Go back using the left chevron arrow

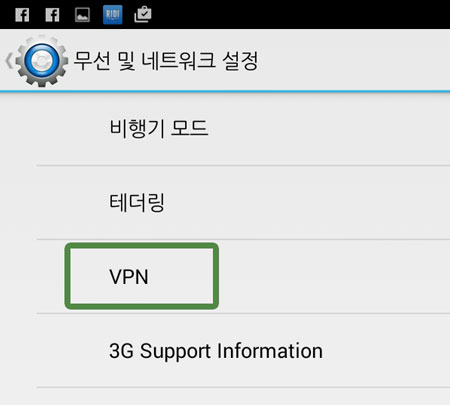pos(9,61)
